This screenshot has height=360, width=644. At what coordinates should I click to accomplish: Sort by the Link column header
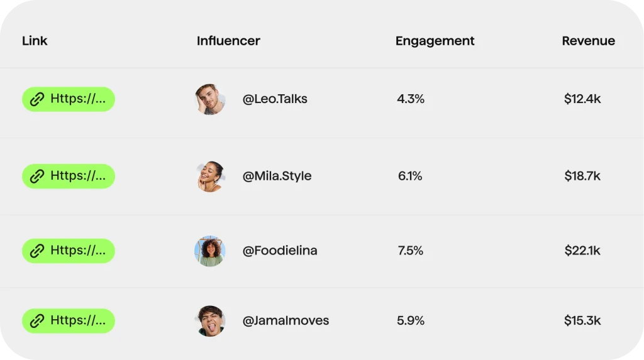click(x=35, y=41)
